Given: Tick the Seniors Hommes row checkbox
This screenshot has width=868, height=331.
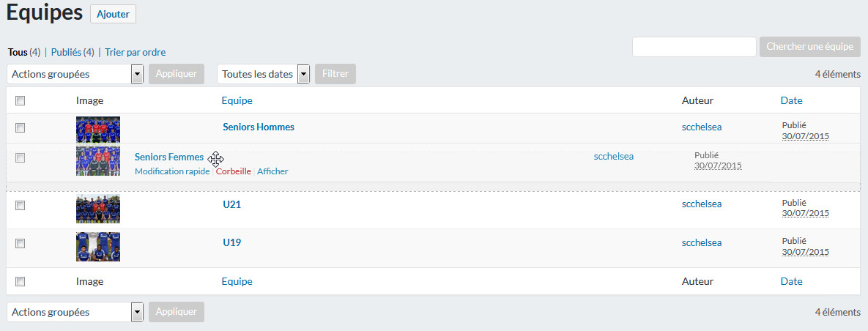Looking at the screenshot, I should tap(21, 128).
